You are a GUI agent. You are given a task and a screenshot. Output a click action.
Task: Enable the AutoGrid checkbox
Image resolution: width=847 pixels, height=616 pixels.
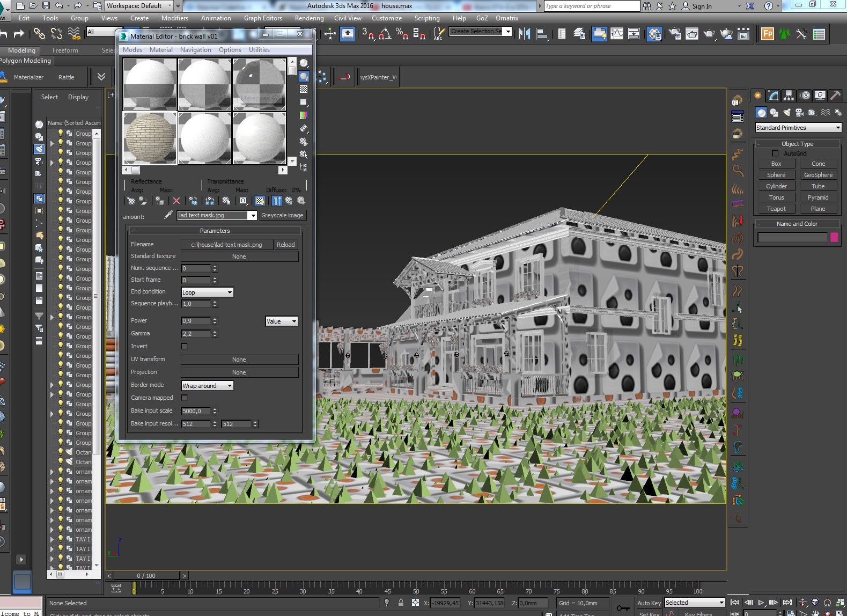coord(775,153)
